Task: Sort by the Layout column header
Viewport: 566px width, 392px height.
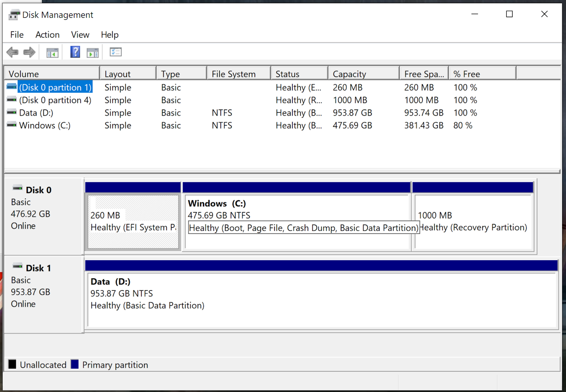Action: [x=128, y=74]
